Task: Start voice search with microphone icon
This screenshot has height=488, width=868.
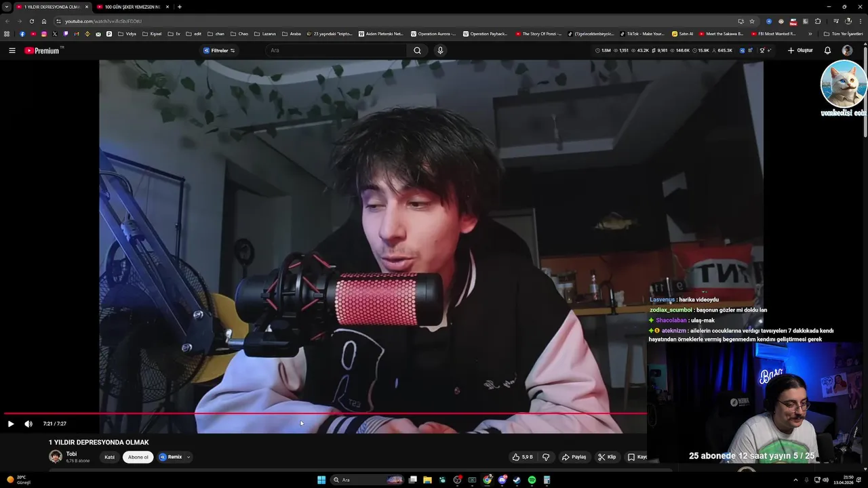Action: tap(440, 50)
